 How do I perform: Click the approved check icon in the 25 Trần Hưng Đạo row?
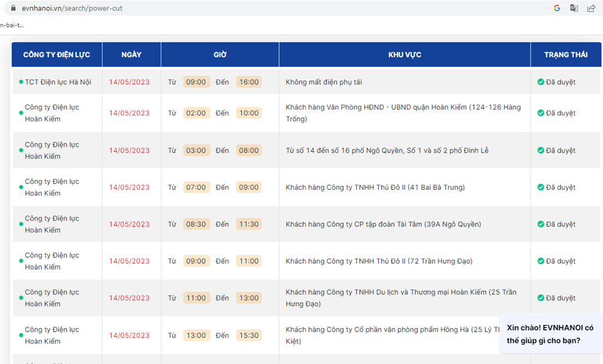541,298
